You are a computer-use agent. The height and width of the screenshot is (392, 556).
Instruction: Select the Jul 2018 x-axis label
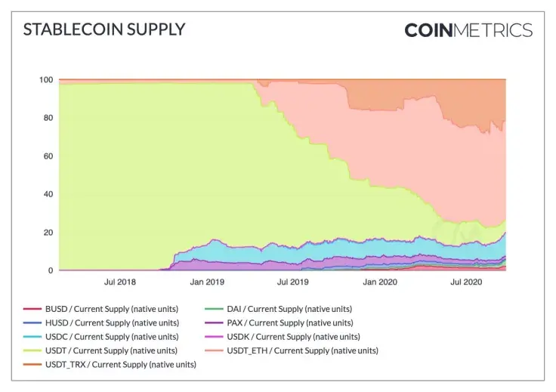120,282
